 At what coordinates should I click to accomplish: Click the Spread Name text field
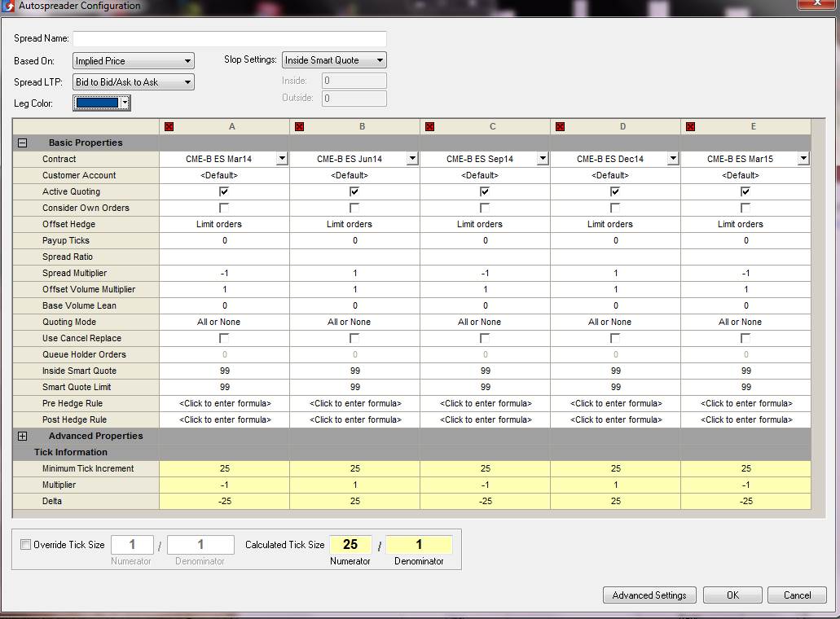pos(229,39)
